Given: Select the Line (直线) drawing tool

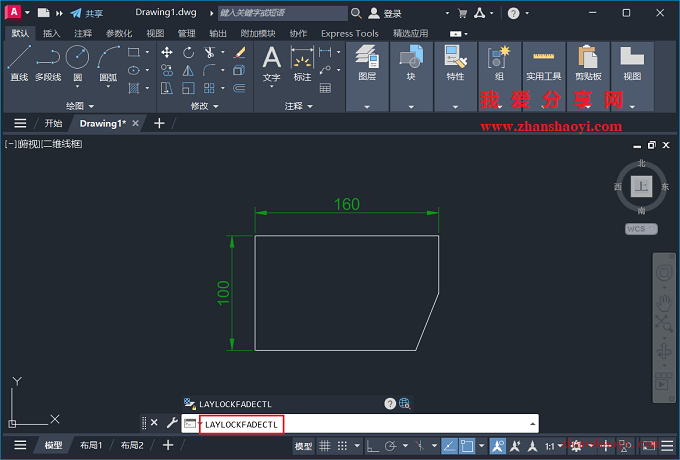Looking at the screenshot, I should [19, 63].
